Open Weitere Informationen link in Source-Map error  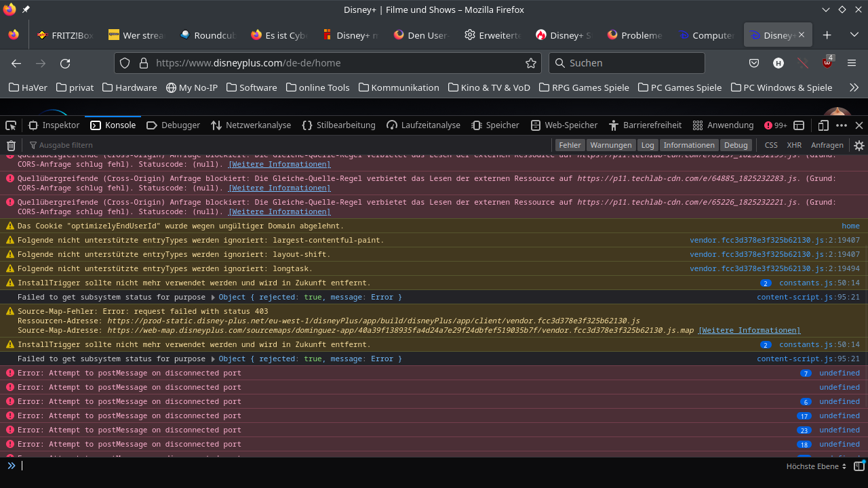749,330
